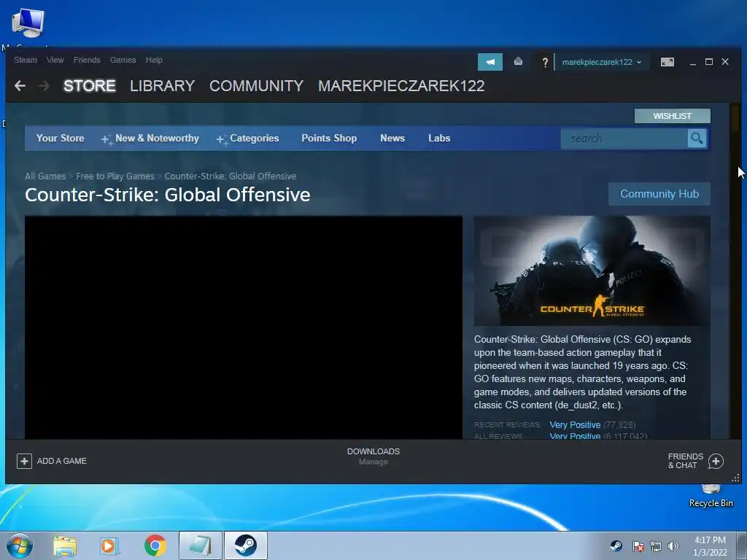
Task: Open the Notepad taskbar item
Action: click(201, 545)
